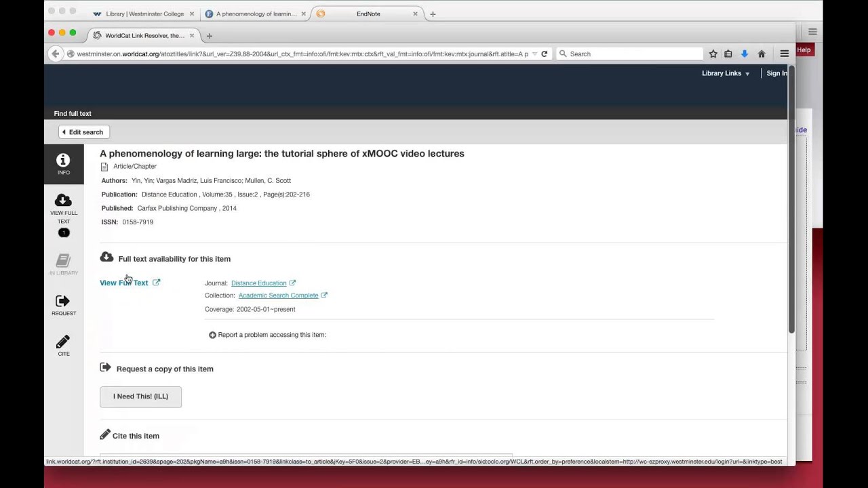Viewport: 868px width, 488px height.
Task: Click the site info globe icon in address bar
Action: [71, 54]
